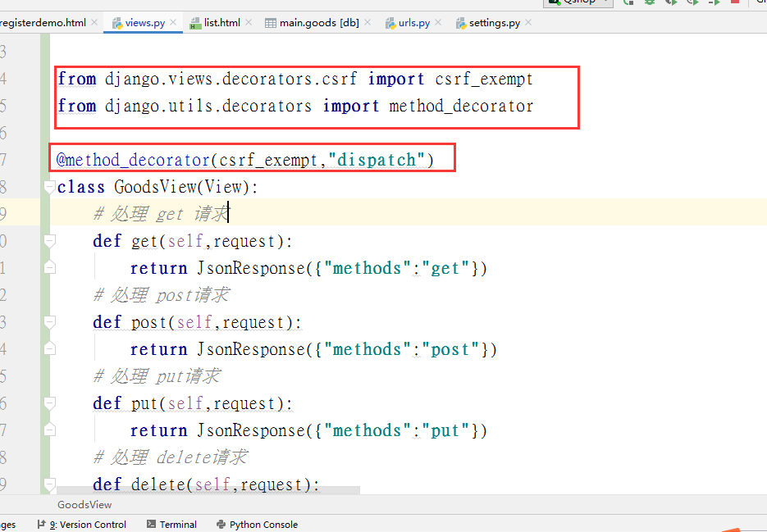This screenshot has width=767, height=532.
Task: Click fold end marker at get return line
Action: (x=49, y=267)
